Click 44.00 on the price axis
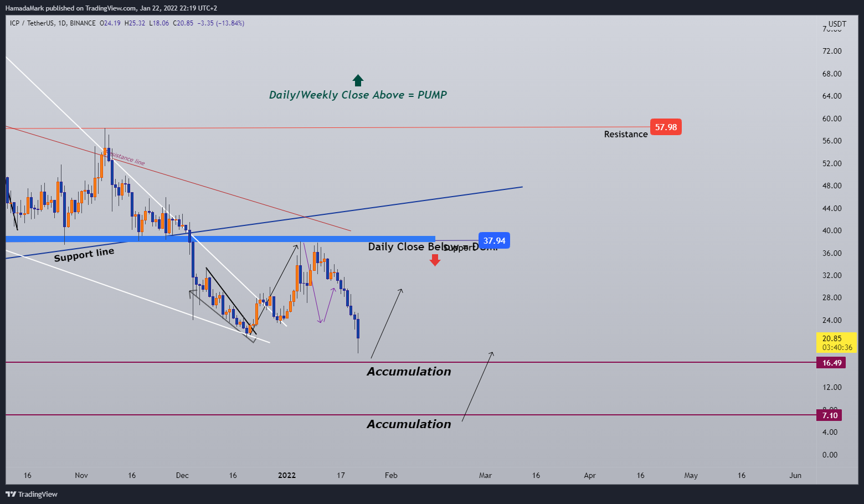864x504 pixels. pyautogui.click(x=832, y=208)
